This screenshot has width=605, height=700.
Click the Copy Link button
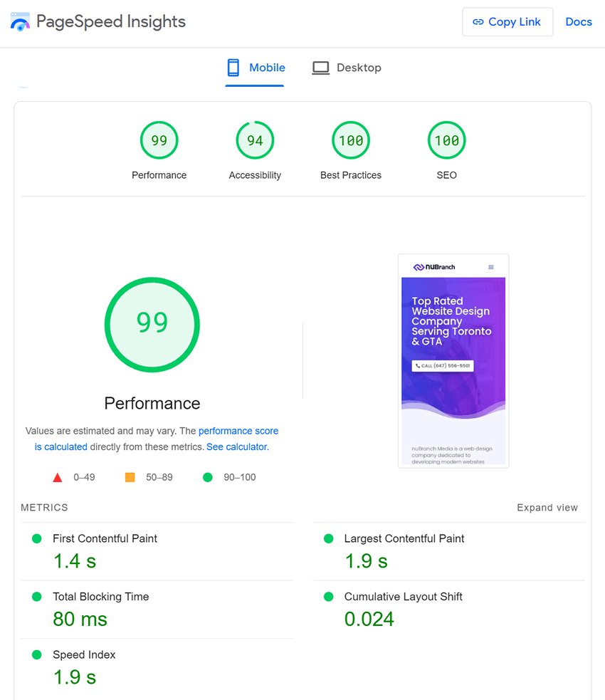[507, 22]
